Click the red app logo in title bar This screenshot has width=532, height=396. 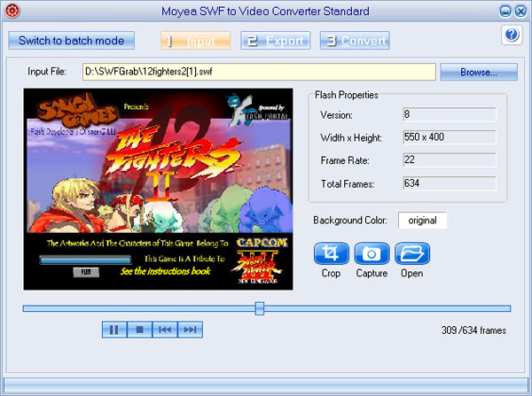coord(13,11)
